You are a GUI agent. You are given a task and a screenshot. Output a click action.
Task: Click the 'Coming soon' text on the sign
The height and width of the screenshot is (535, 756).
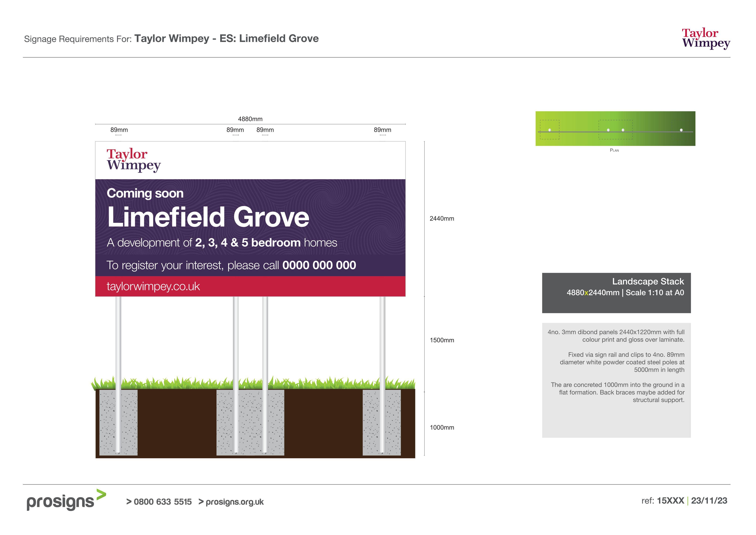pyautogui.click(x=145, y=193)
